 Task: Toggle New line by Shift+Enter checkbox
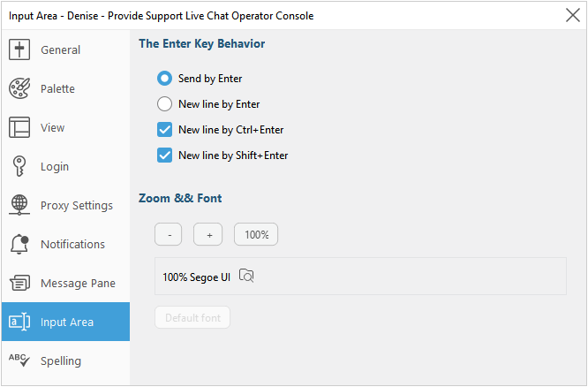[x=164, y=156]
